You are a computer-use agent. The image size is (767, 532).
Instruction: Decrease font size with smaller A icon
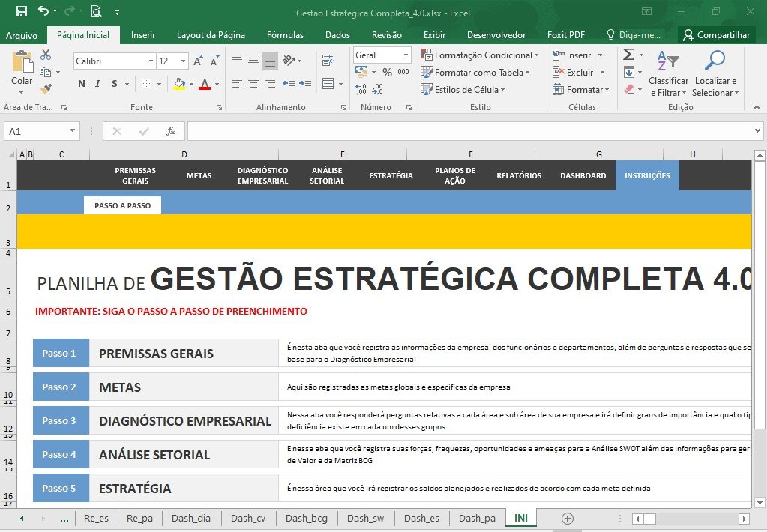(x=214, y=61)
